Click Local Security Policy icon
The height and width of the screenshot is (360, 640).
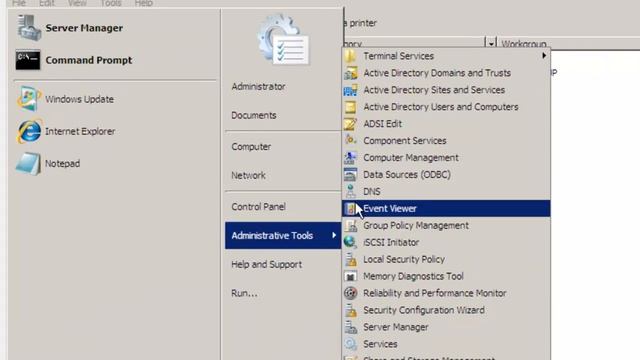click(x=350, y=259)
